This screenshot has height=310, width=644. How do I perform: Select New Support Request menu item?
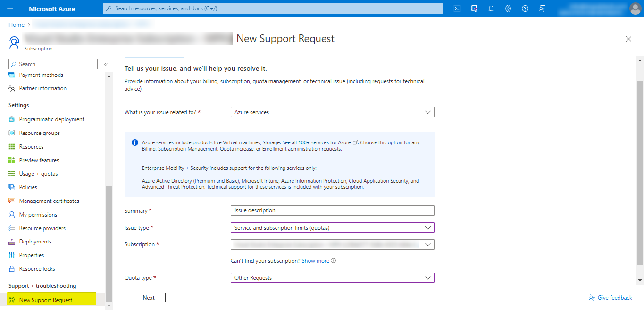[x=46, y=300]
